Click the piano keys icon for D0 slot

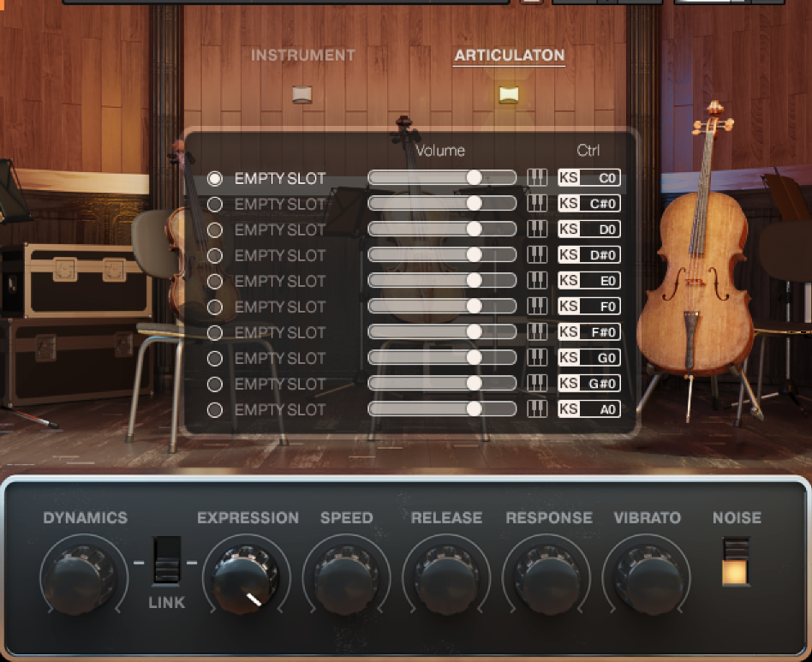[x=537, y=230]
